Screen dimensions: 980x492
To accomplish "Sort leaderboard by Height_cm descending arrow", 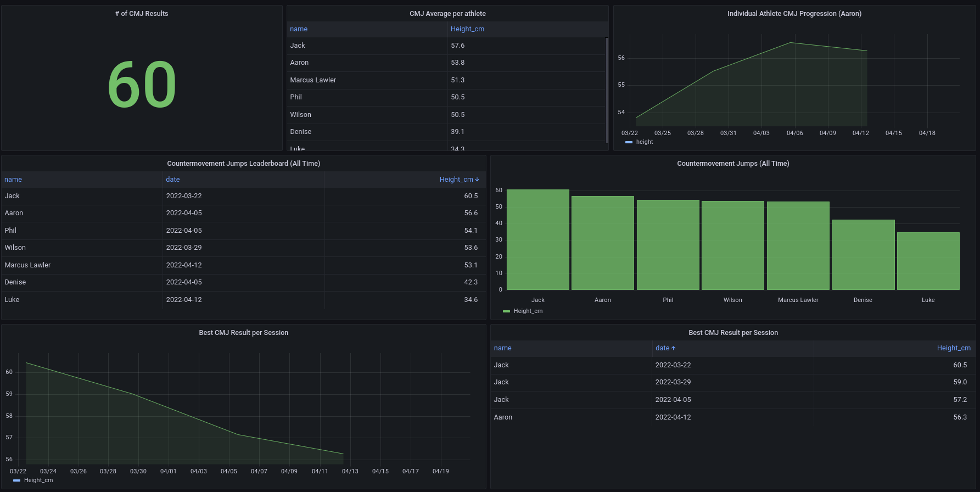I will [477, 180].
